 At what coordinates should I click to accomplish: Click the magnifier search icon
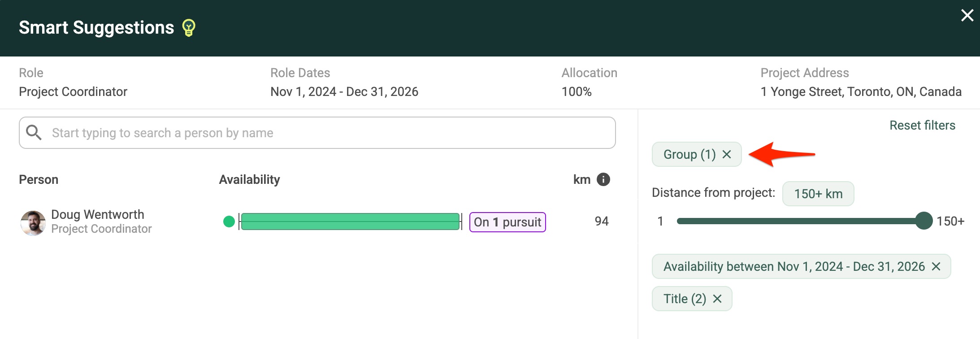click(34, 133)
